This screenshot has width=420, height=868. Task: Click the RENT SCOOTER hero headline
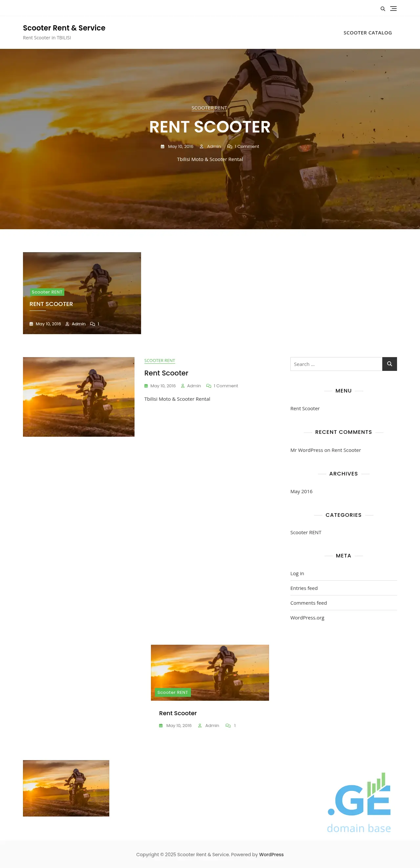pyautogui.click(x=210, y=127)
